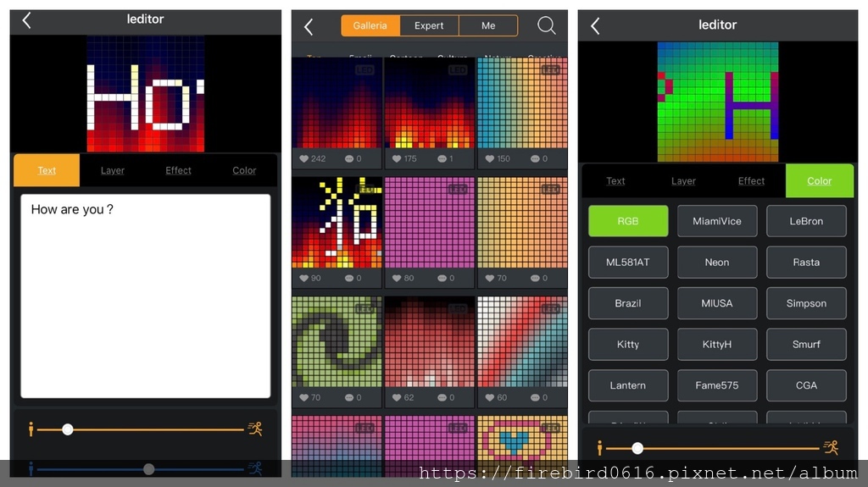The width and height of the screenshot is (868, 487).
Task: Select green Color tab in right screen
Action: [x=820, y=181]
